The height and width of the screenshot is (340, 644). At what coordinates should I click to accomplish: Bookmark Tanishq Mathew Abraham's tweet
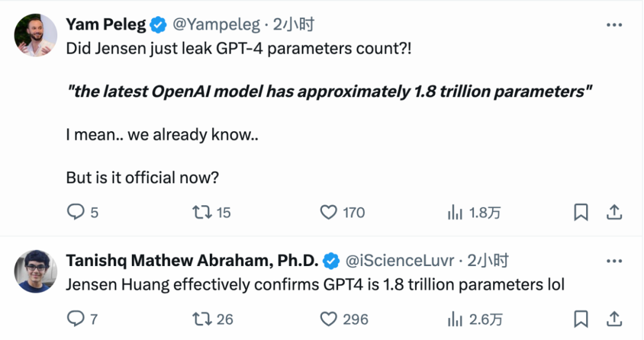tap(581, 319)
